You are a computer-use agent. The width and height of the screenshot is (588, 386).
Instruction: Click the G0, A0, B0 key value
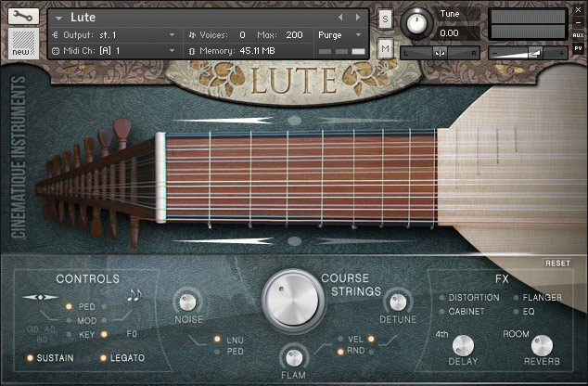point(42,334)
